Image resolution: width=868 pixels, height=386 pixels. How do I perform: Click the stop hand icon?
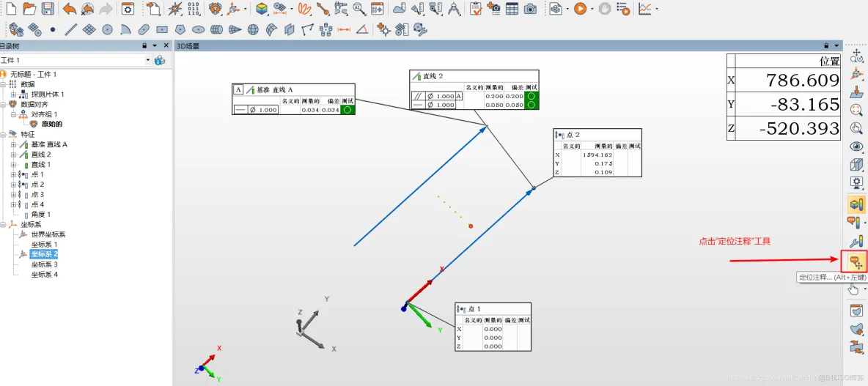605,8
